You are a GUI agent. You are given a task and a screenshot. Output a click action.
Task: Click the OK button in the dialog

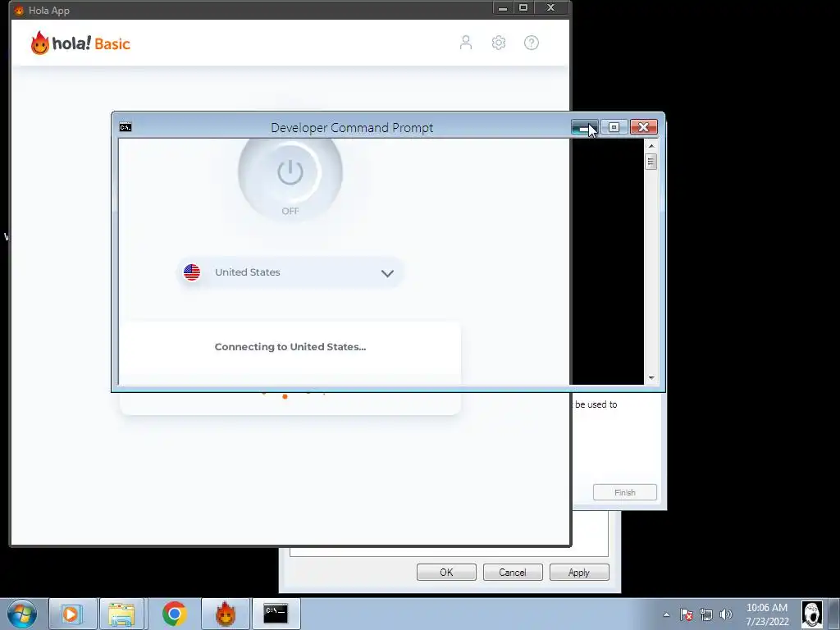point(446,572)
